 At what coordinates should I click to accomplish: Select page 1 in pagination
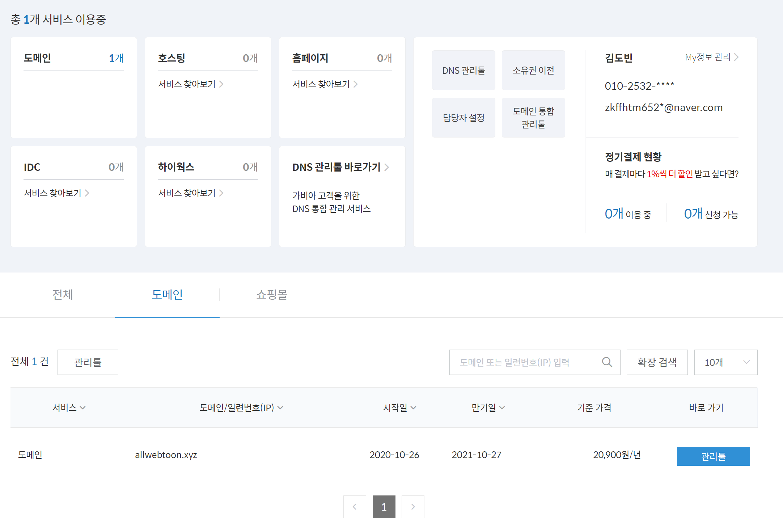[384, 507]
